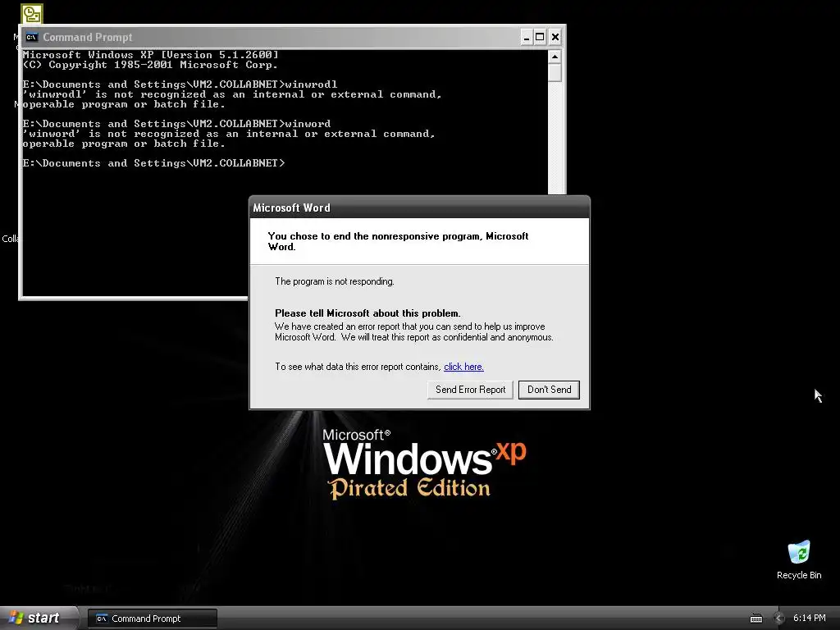Click 'Please tell Microsoft about this problem.' heading
Screen dimensions: 840x630
367,313
